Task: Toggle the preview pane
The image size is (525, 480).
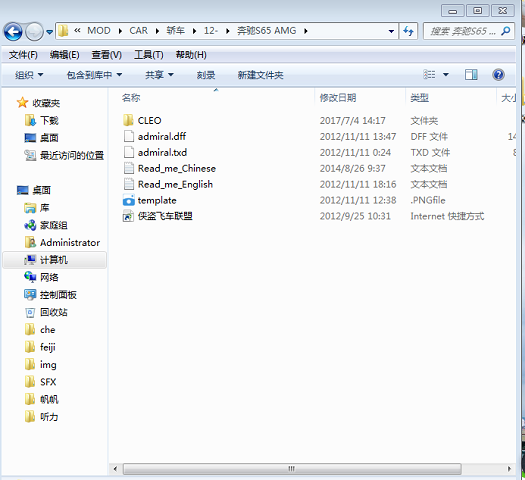Action: click(x=471, y=75)
